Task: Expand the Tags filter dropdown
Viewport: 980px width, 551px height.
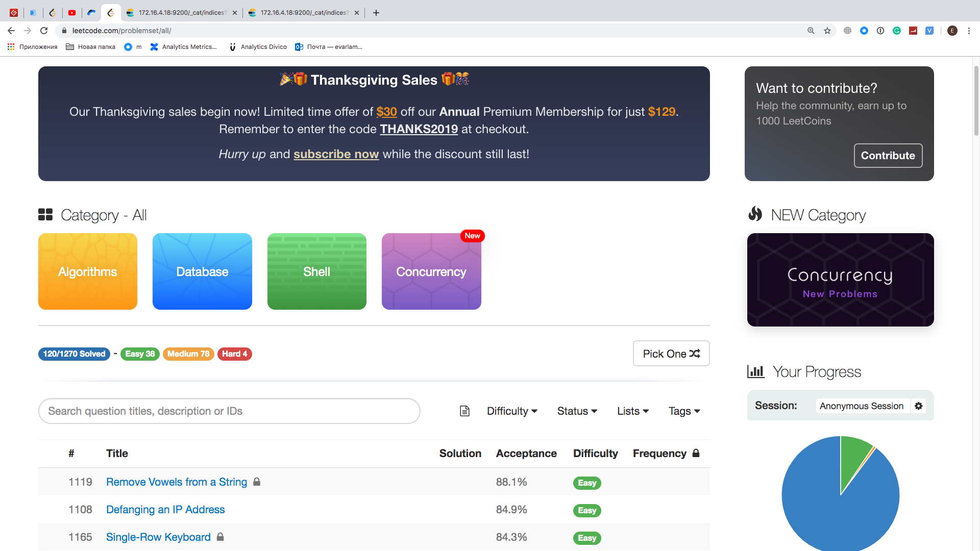Action: click(684, 411)
